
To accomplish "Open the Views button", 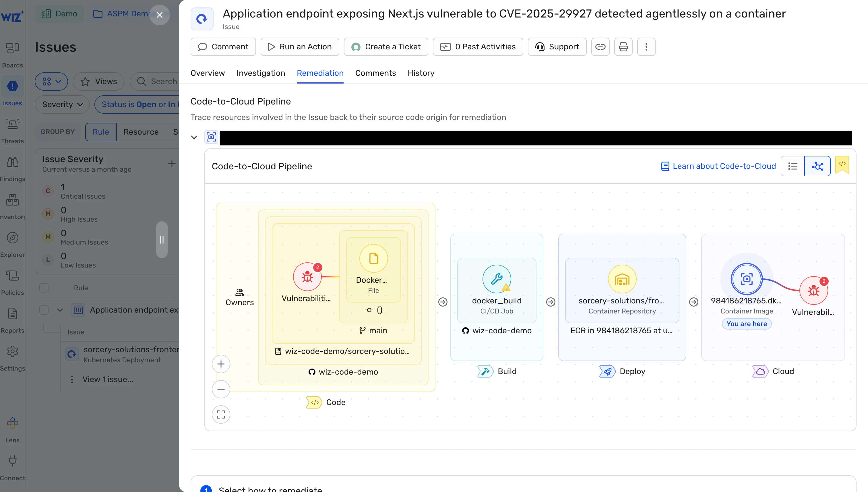I will tap(99, 82).
